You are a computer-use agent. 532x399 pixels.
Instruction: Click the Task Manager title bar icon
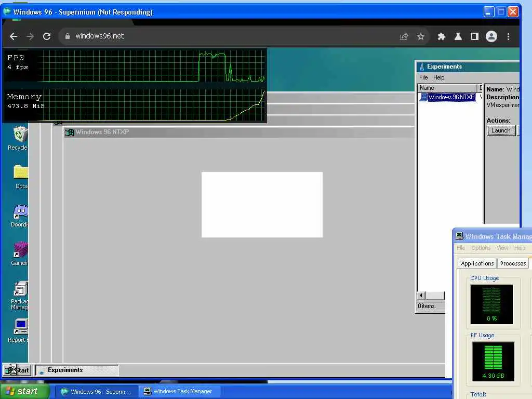coord(459,236)
